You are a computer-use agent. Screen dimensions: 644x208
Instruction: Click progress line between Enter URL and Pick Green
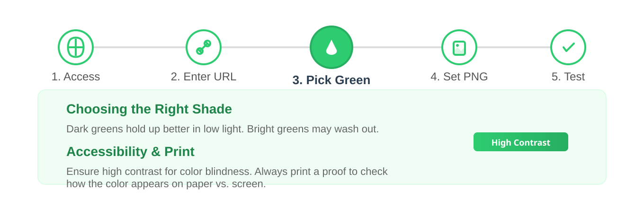click(265, 47)
